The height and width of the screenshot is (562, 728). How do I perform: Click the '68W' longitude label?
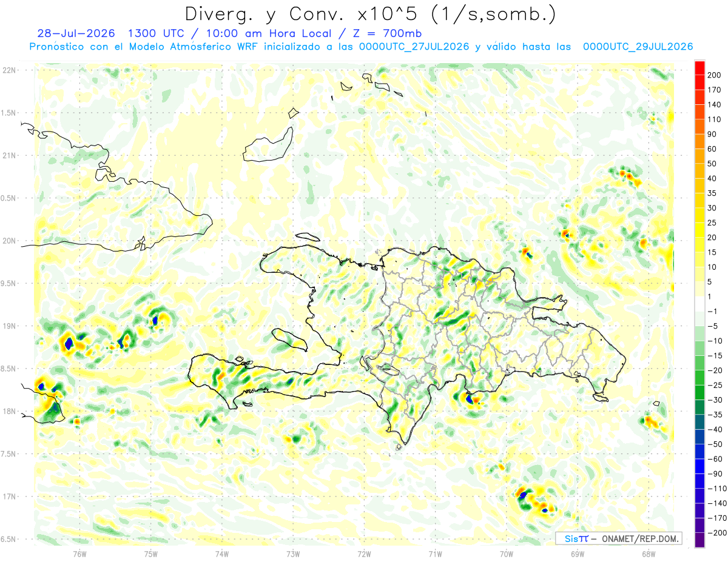tap(649, 554)
